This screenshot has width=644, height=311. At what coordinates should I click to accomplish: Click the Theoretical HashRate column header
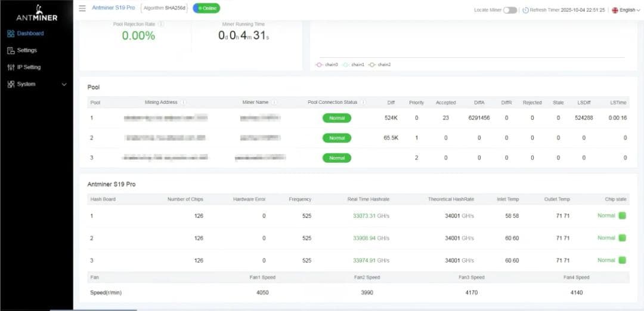click(x=451, y=199)
